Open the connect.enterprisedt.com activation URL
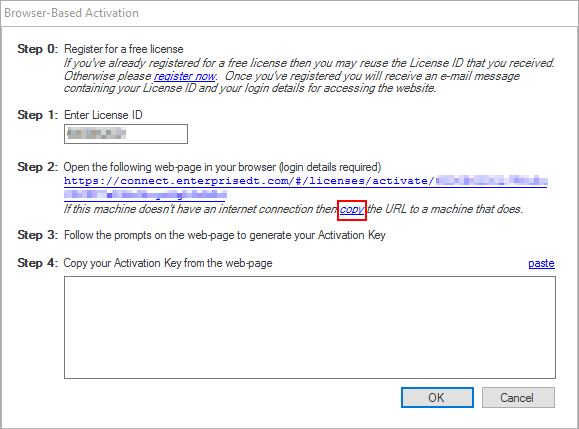 pos(306,188)
